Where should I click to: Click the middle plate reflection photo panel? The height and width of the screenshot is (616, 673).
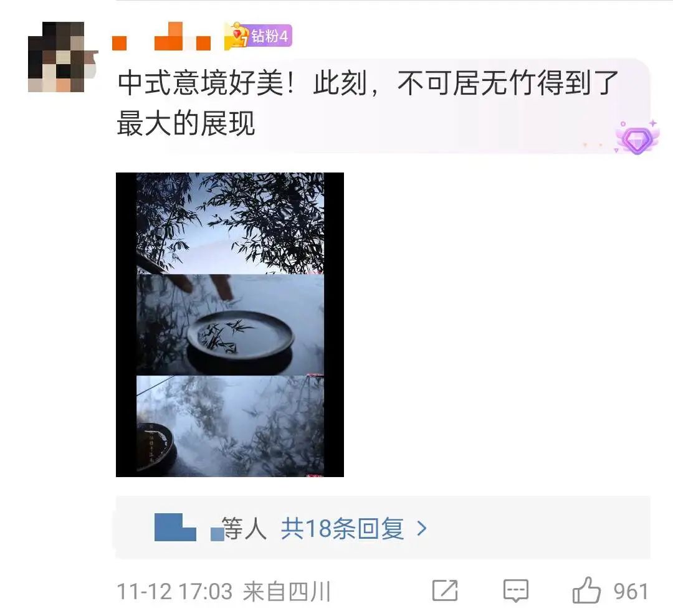point(230,325)
